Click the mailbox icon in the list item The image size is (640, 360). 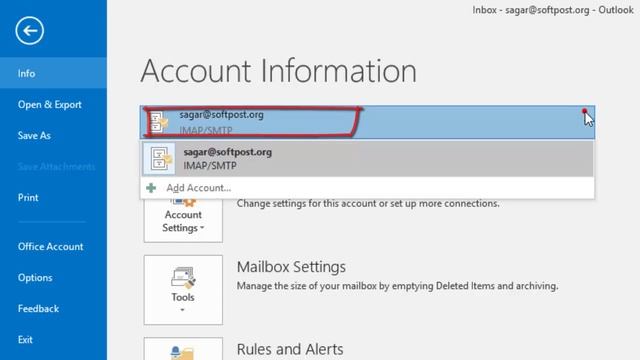pyautogui.click(x=160, y=159)
